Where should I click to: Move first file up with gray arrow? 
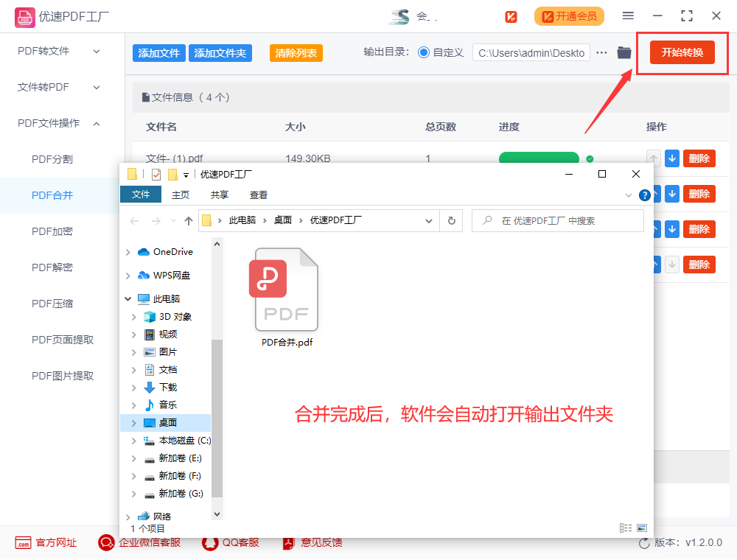coord(654,158)
